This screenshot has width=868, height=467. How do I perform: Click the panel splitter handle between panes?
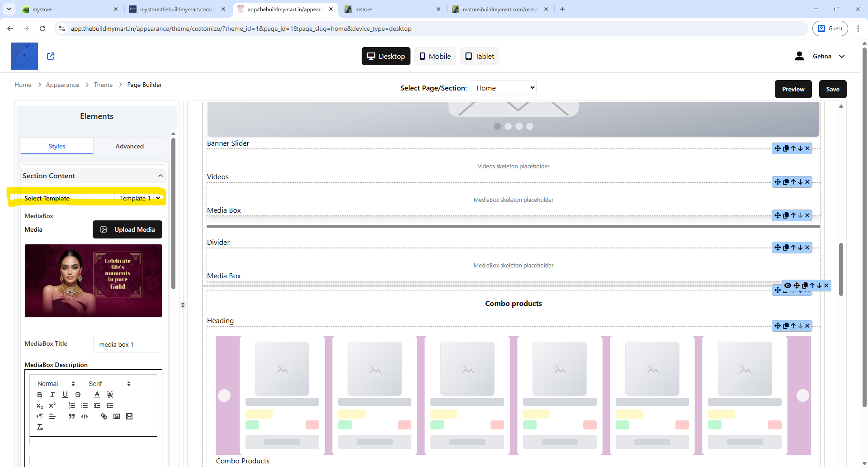click(x=183, y=305)
